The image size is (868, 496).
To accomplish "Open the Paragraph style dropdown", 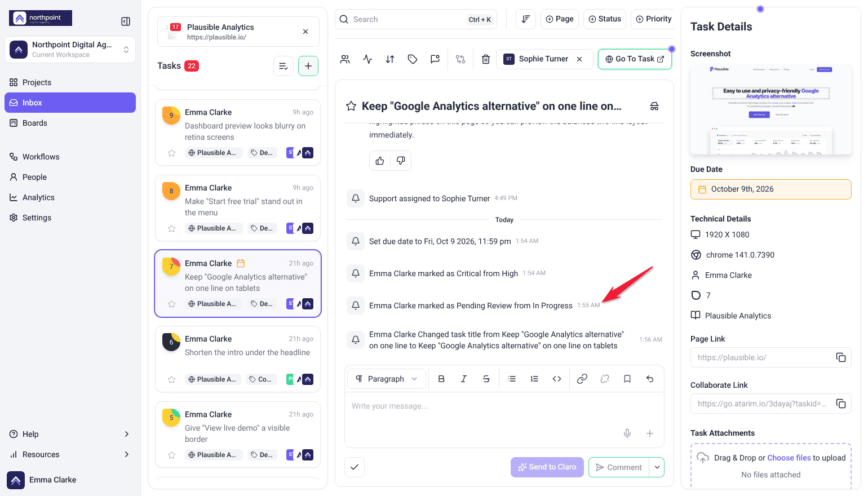I will click(x=387, y=379).
